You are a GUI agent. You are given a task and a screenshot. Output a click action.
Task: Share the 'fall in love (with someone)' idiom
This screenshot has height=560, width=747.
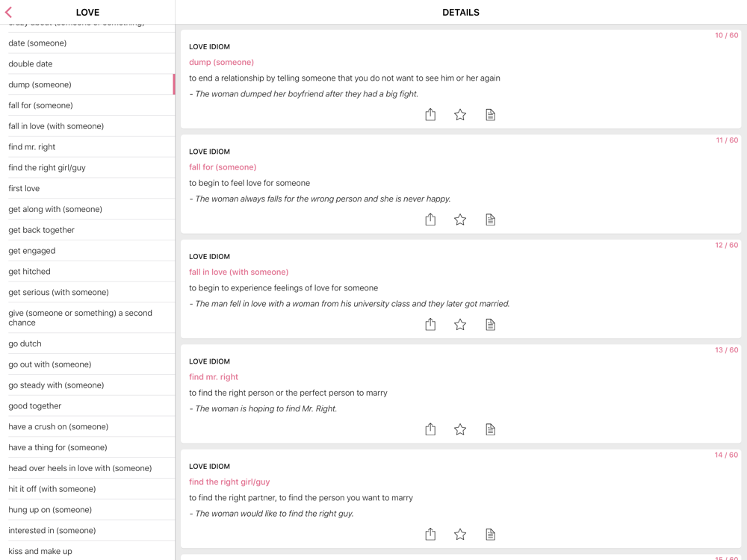coord(430,324)
